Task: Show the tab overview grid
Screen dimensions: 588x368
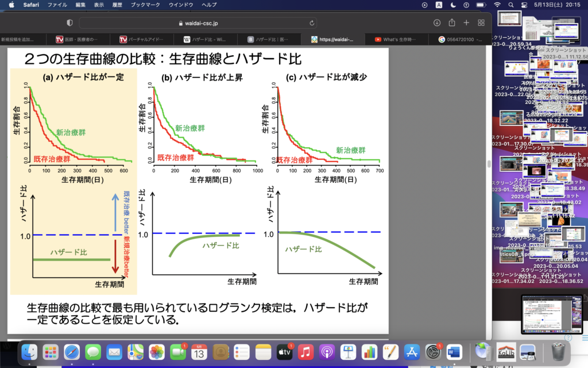Action: click(x=481, y=22)
